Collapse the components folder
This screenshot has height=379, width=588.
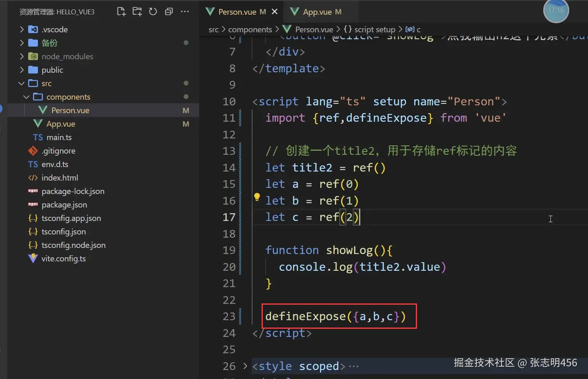[x=27, y=97]
